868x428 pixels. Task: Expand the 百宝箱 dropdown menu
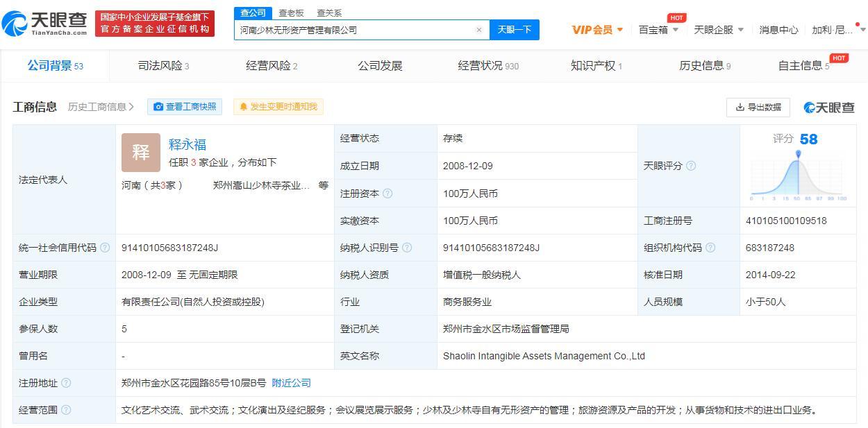659,30
